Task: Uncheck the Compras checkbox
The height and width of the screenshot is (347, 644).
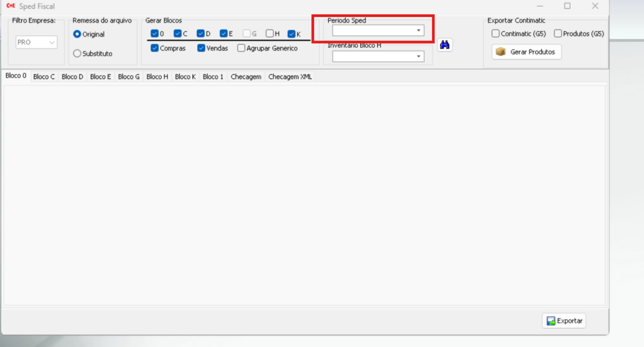Action: click(155, 48)
